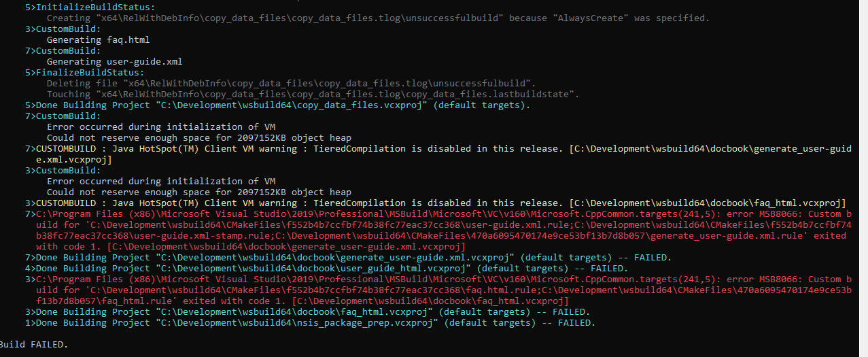Viewport: 868px width, 357px height.
Task: Click the "Creating" unsuccessfulbuild AlwaysCreate line
Action: [378, 18]
